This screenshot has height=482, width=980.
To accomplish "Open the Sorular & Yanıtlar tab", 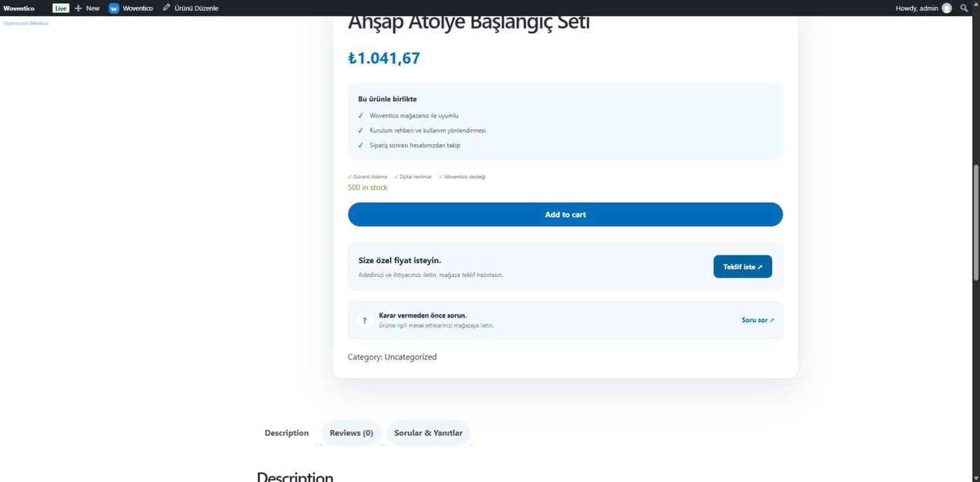I will (x=428, y=433).
